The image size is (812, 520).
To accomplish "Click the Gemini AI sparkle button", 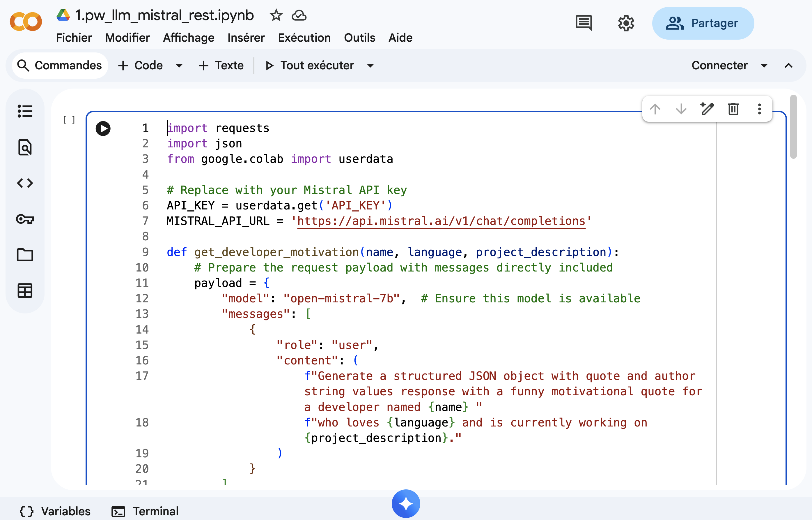I will click(406, 503).
